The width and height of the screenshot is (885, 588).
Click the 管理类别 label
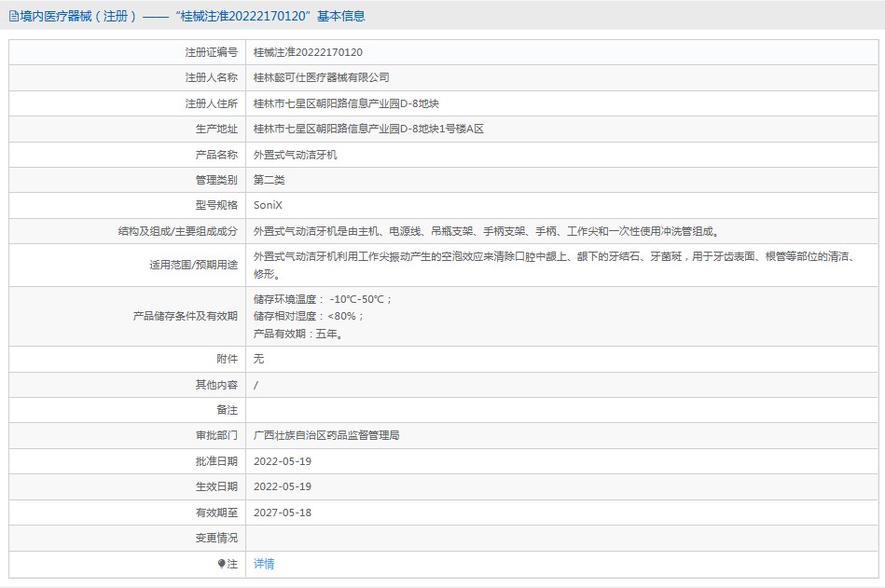216,180
